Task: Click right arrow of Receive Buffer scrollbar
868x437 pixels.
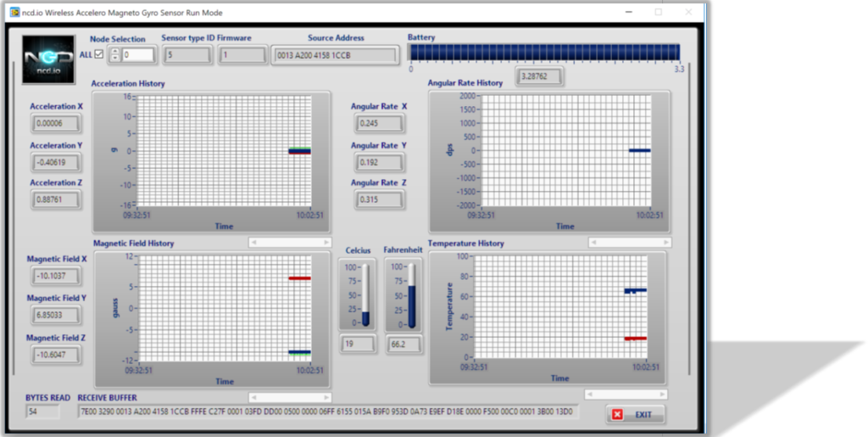Action: click(x=325, y=396)
